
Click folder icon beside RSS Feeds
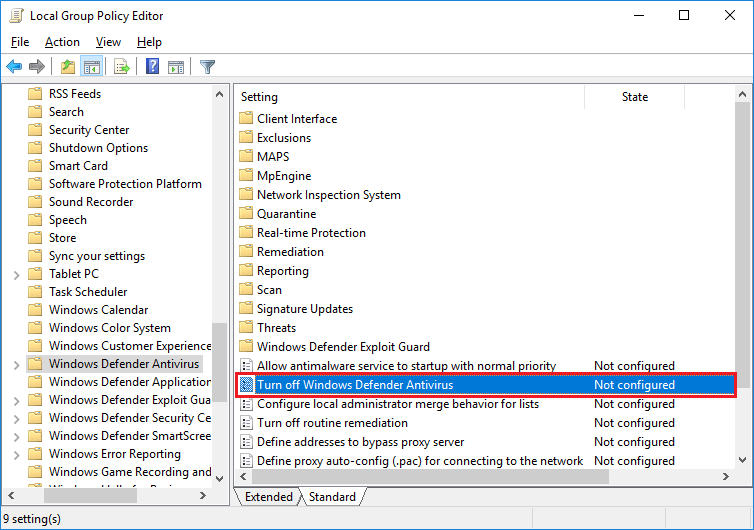[35, 93]
